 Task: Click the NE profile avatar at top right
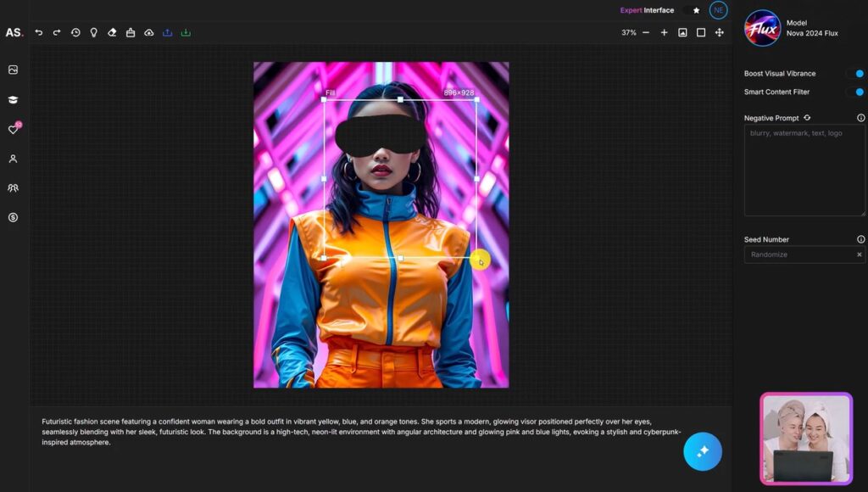pos(718,10)
